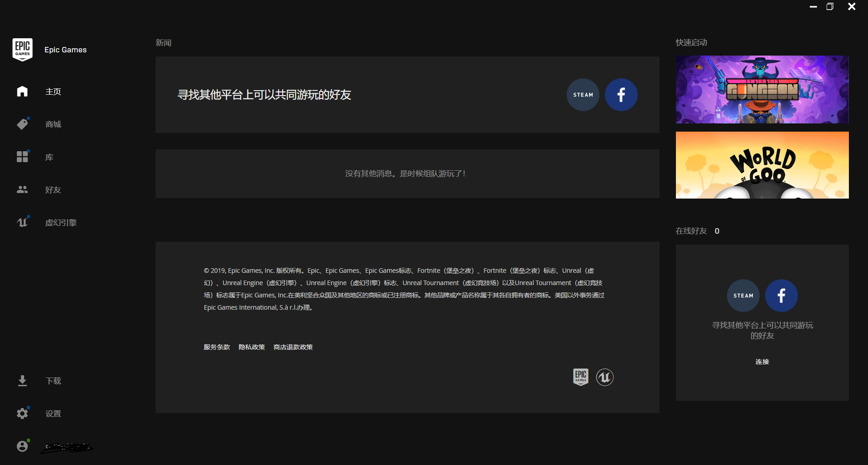Launch Enter the Gungeon quick-launch thumbnail
868x465 pixels.
(762, 89)
